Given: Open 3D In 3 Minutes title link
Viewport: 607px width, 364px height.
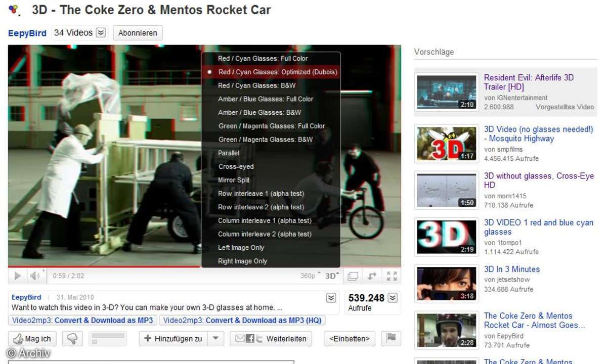Looking at the screenshot, I should point(512,269).
